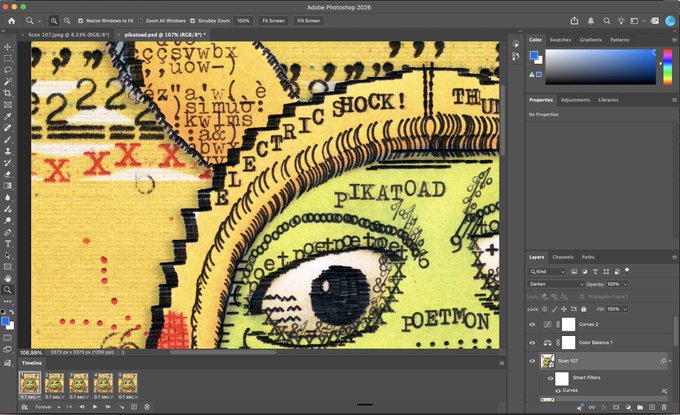Hide the Color Balance 1 layer
Viewport: 680px width, 415px height.
(x=532, y=343)
